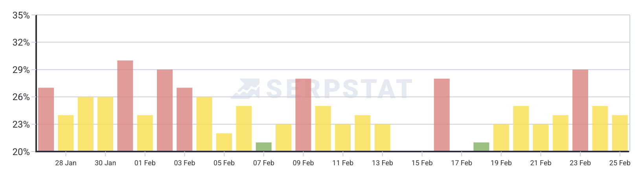Click the SERPSTAT watermark text
Viewport: 644px width, 179px height.
[x=339, y=89]
